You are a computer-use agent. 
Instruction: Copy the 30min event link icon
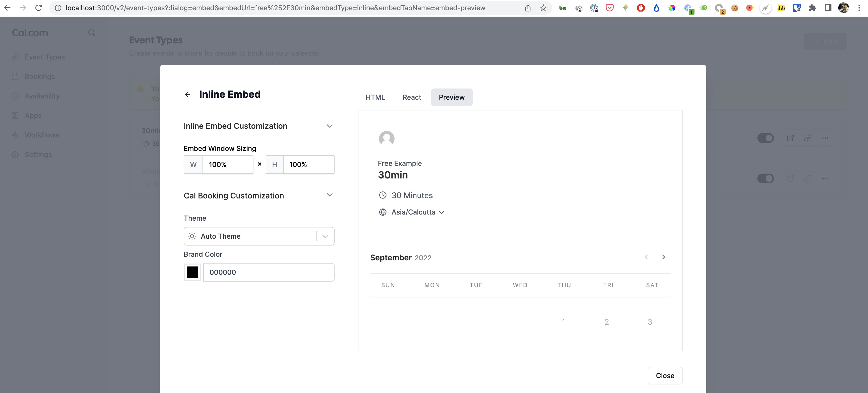pyautogui.click(x=808, y=138)
